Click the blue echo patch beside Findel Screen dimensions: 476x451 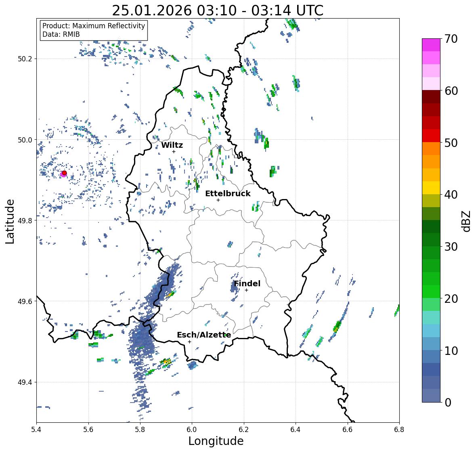(234, 287)
